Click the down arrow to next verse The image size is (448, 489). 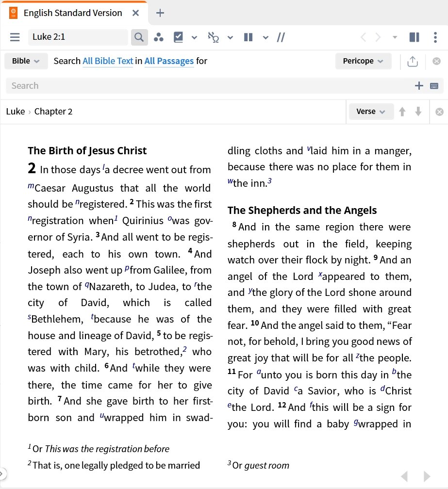point(418,112)
